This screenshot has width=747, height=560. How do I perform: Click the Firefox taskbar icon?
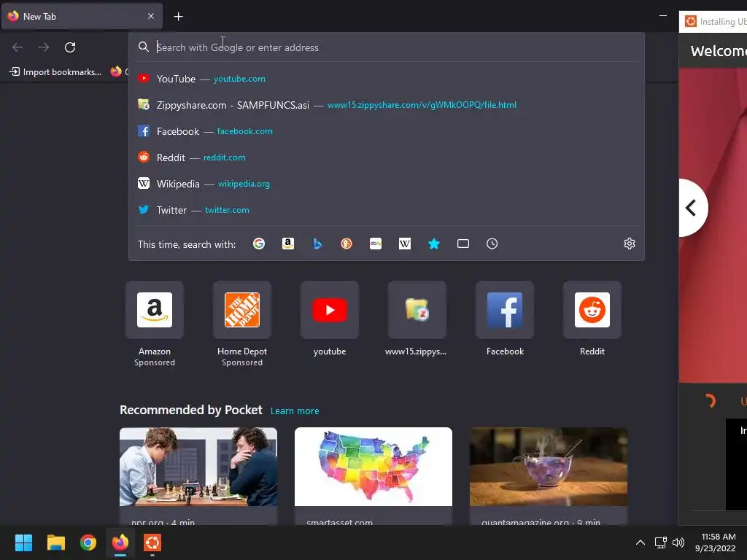coord(120,542)
